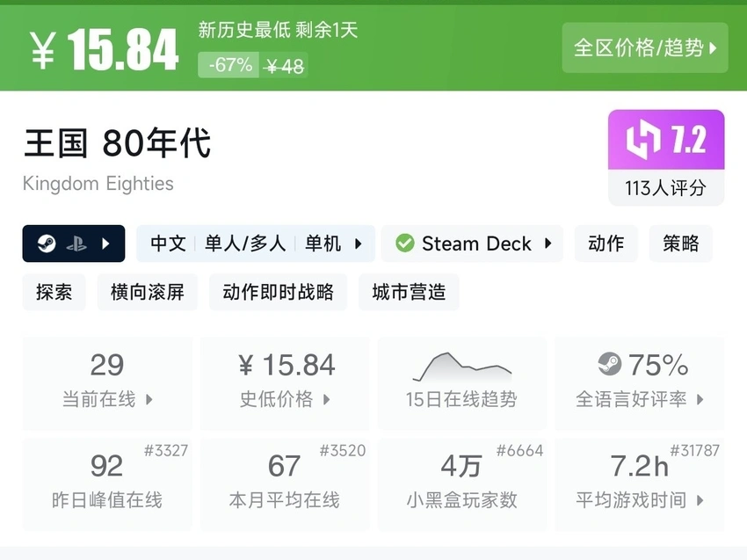The height and width of the screenshot is (560, 747).
Task: Select the 探索 tag
Action: 54,292
